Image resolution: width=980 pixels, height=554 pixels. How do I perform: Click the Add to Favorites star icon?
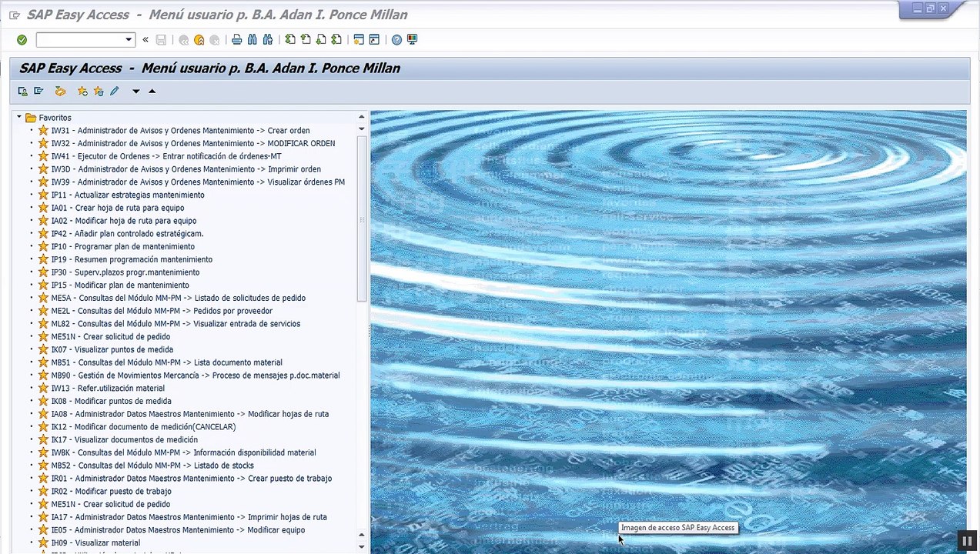point(82,92)
